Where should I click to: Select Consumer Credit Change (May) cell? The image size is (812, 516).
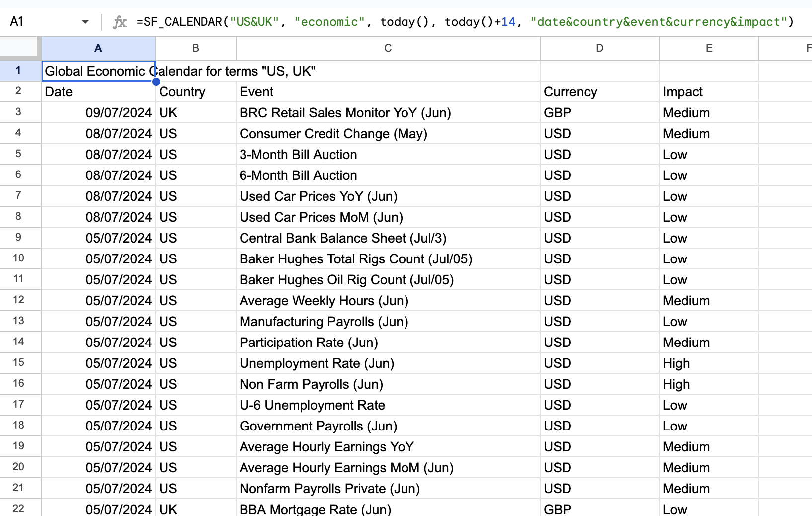pos(388,134)
